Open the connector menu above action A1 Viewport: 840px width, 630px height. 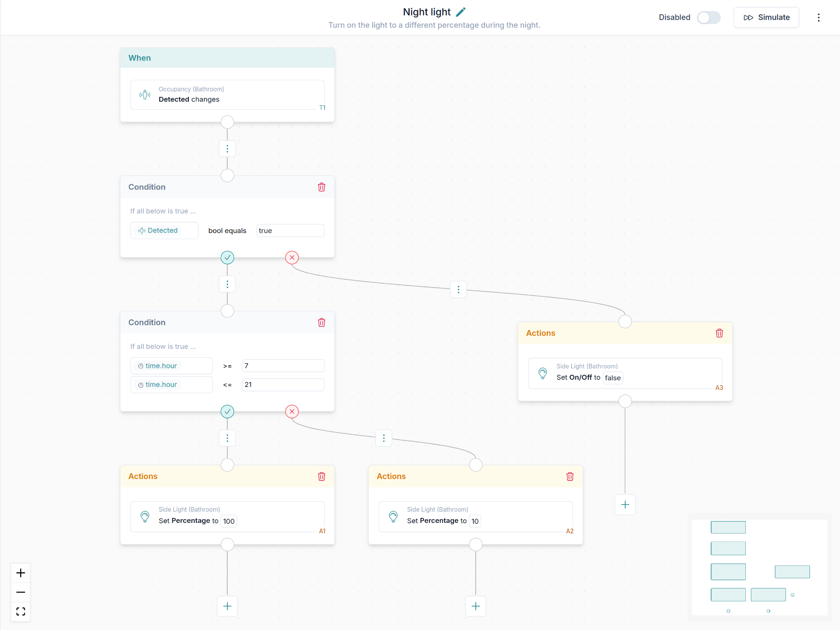click(227, 438)
